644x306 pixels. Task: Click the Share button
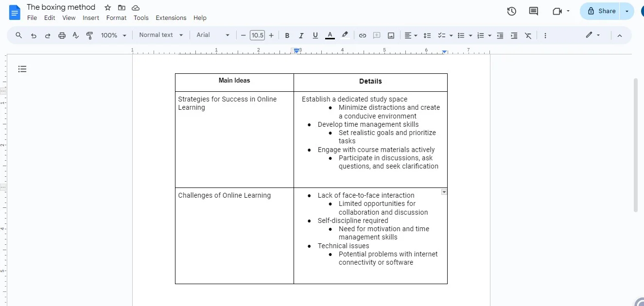coord(600,11)
